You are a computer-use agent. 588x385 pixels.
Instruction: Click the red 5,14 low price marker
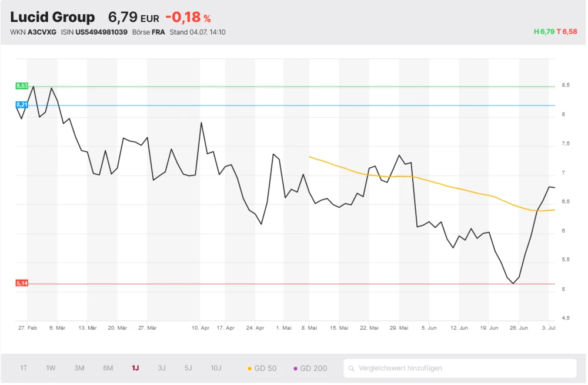[22, 283]
